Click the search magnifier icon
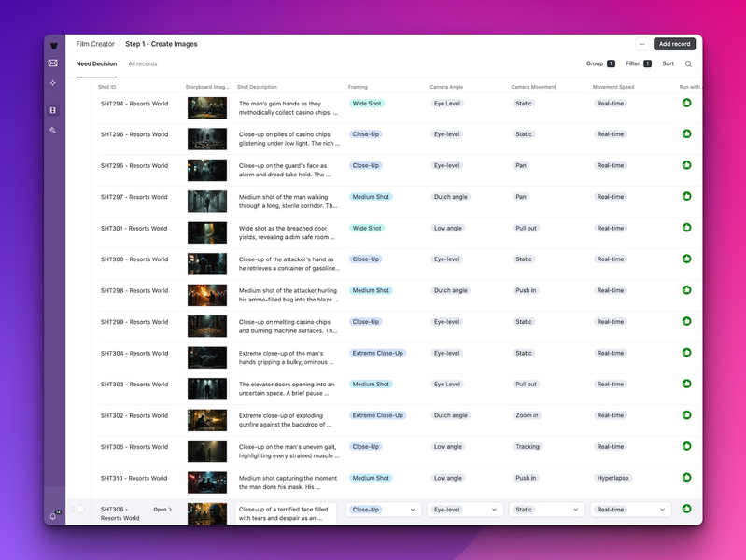The height and width of the screenshot is (560, 746). click(x=688, y=63)
